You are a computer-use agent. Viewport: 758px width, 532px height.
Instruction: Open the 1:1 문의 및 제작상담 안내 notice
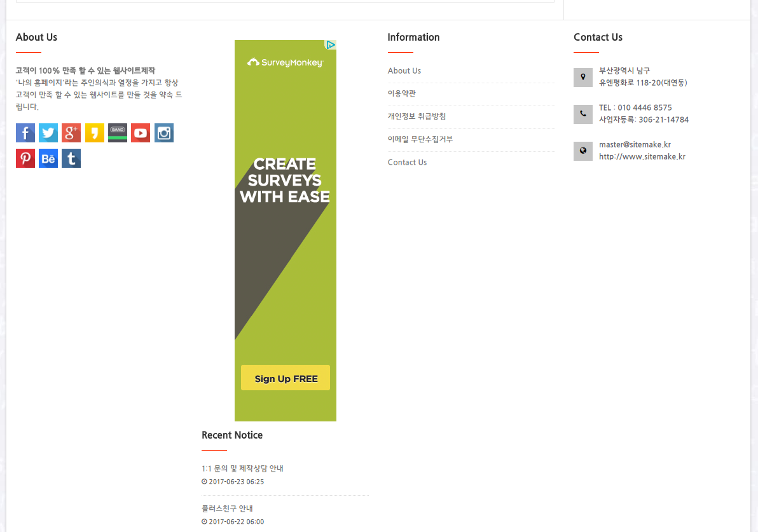point(242,468)
